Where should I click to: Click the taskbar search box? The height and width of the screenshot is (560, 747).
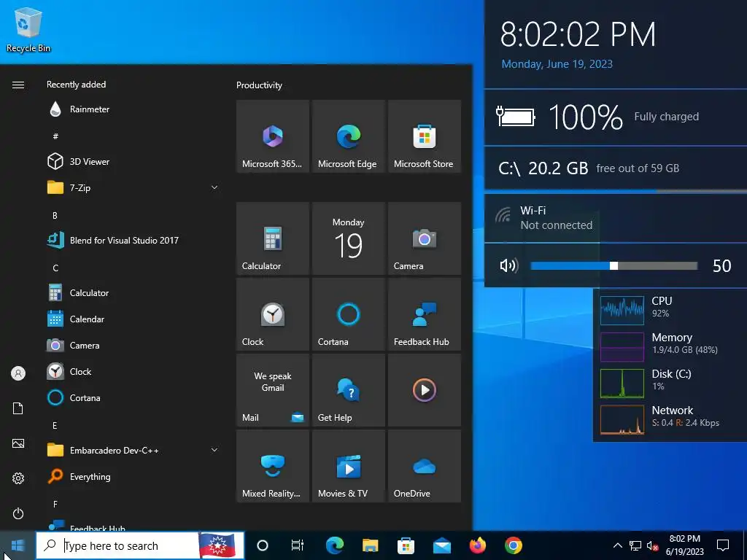click(x=140, y=545)
